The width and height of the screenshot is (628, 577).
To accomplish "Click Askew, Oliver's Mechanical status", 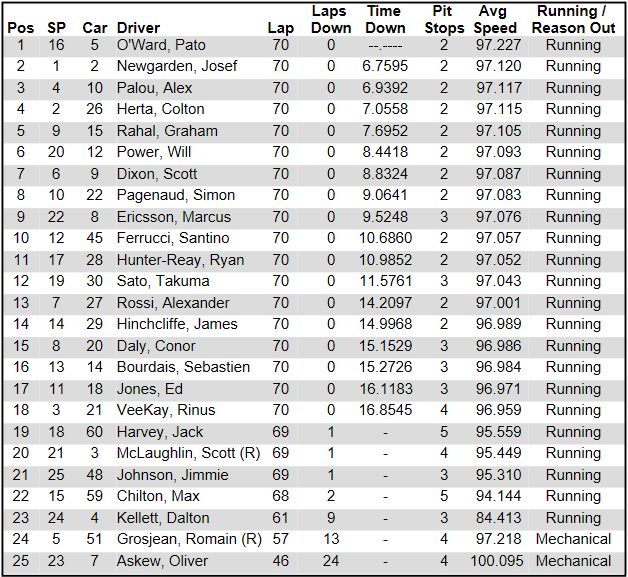I will point(573,561).
